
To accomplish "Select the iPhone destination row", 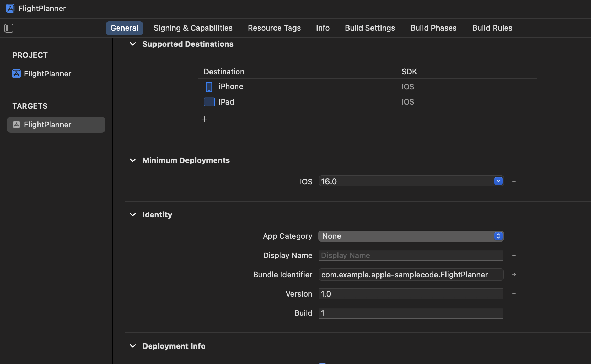I will [230, 87].
